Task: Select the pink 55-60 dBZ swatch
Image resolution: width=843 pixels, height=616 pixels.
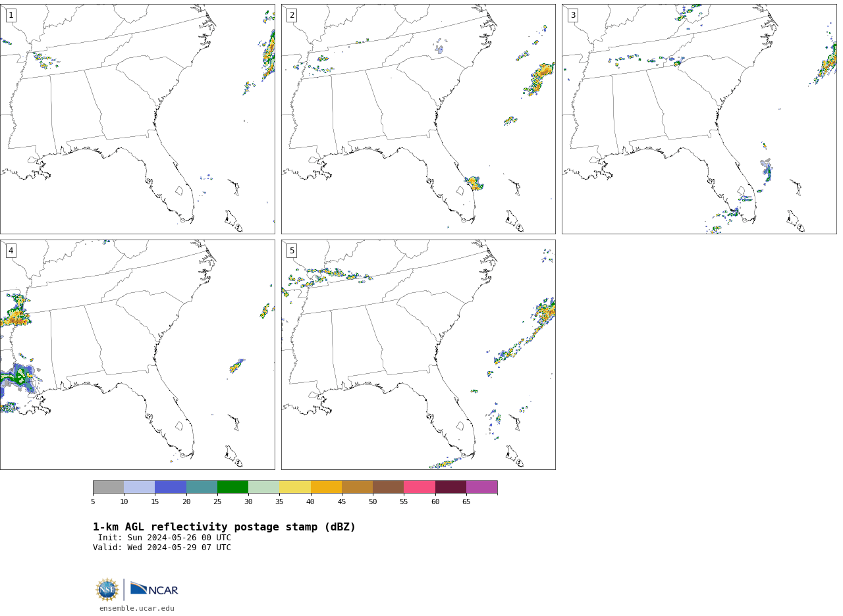Action: pos(420,487)
